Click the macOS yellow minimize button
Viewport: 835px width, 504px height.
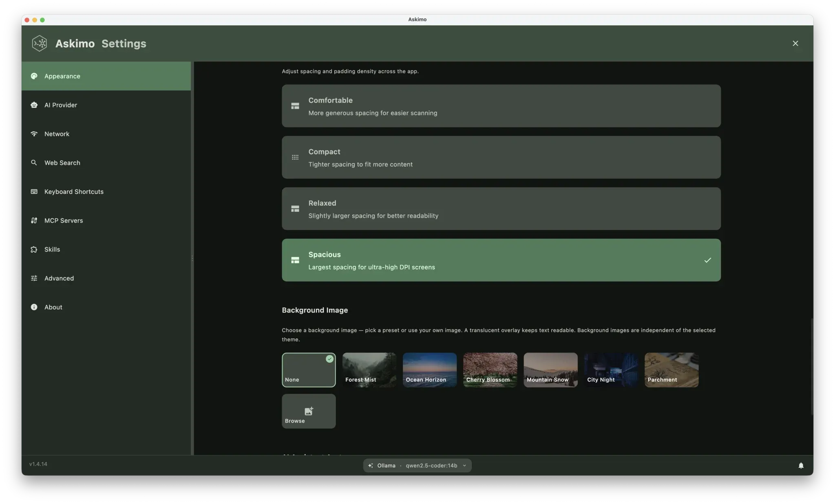[35, 20]
